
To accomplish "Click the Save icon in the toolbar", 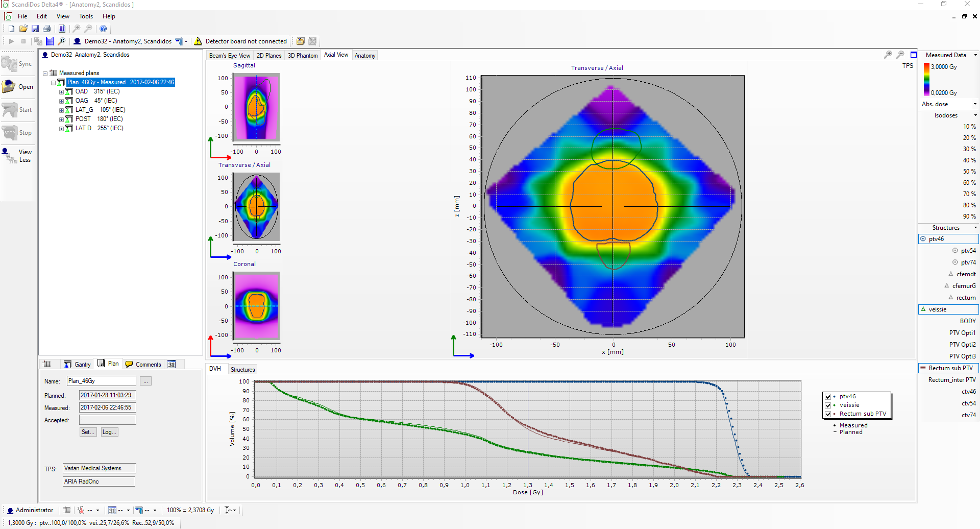I will coord(35,29).
